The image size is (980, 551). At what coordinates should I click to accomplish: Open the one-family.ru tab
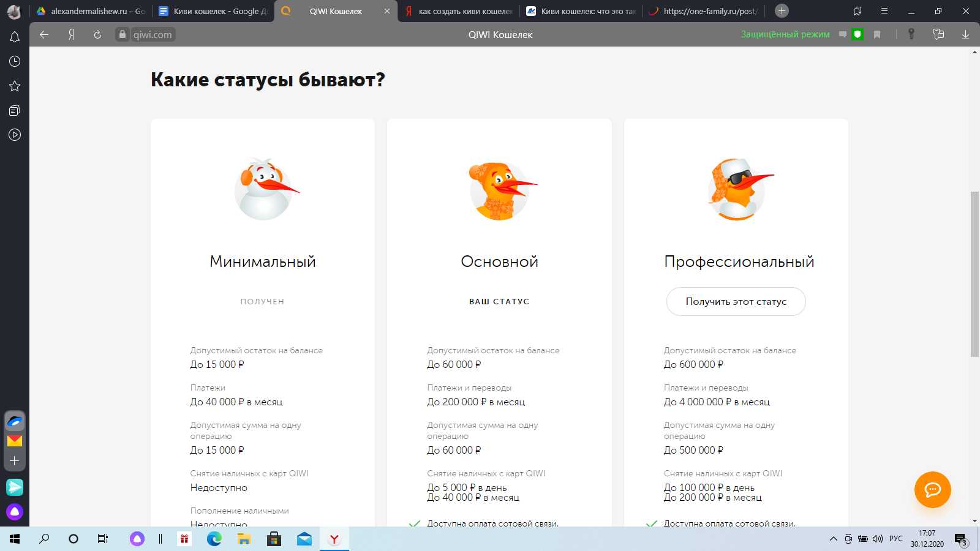coord(704,11)
